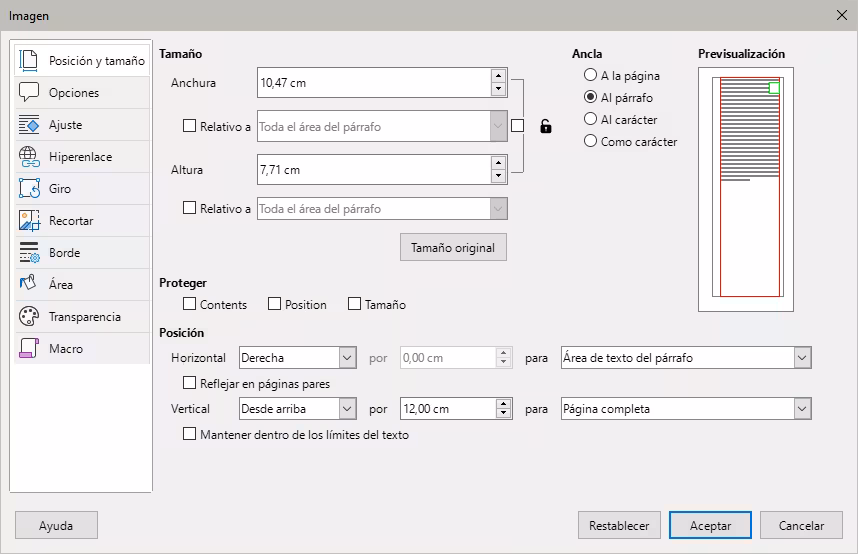Image resolution: width=858 pixels, height=554 pixels.
Task: Open the Hiperenlace globe icon
Action: pos(29,157)
